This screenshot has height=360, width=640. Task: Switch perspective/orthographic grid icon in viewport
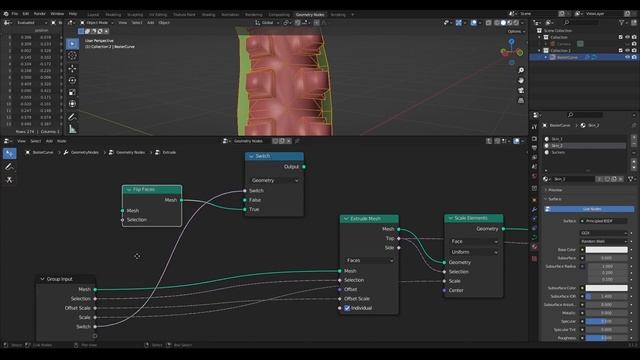click(x=521, y=100)
